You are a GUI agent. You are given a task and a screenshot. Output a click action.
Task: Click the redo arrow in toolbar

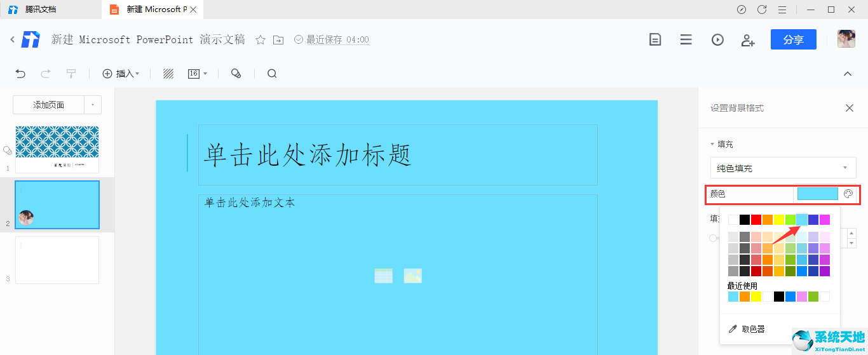46,74
